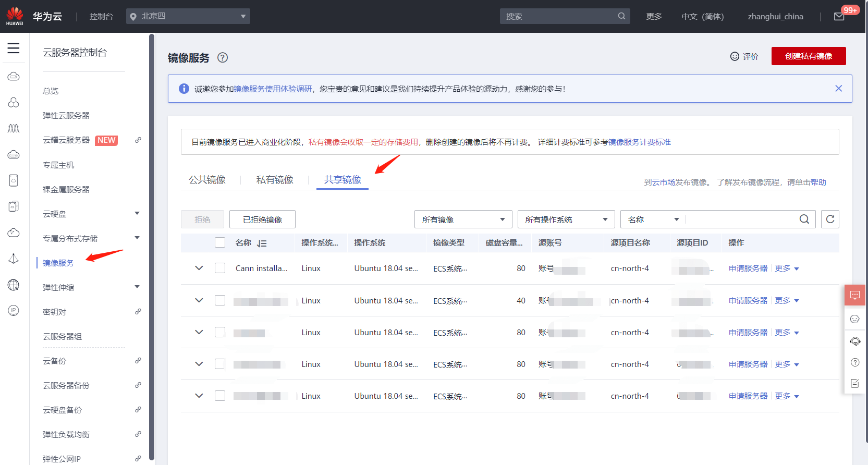Expand details of the 40 GB image row

pos(199,300)
